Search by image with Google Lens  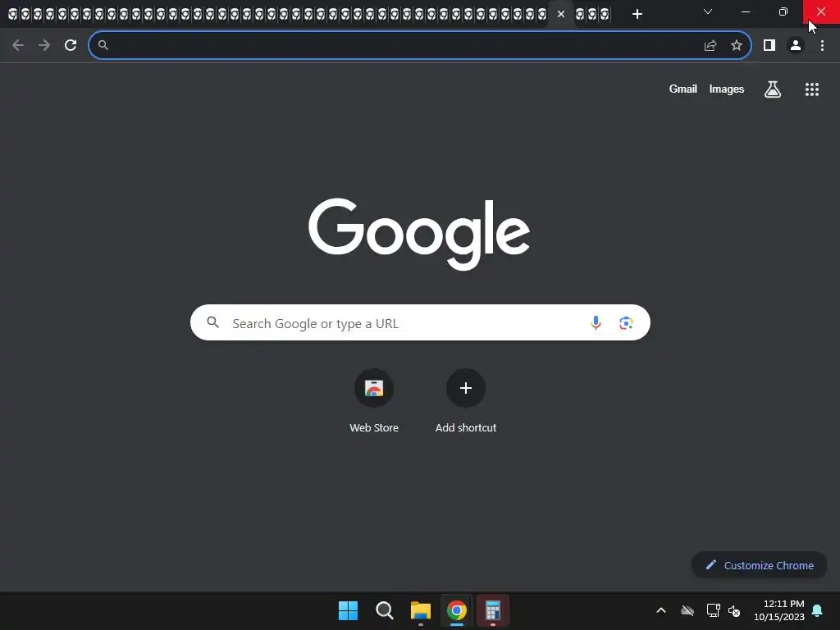pos(626,322)
